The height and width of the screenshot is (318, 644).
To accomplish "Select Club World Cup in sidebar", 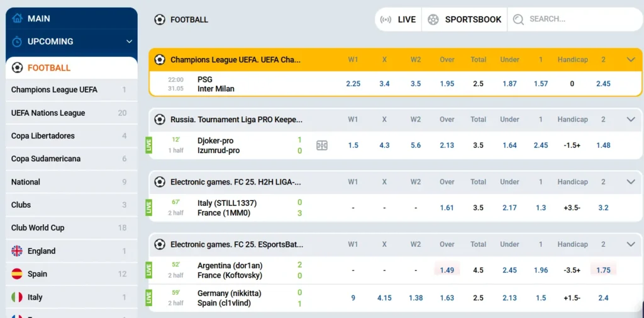I will click(38, 228).
